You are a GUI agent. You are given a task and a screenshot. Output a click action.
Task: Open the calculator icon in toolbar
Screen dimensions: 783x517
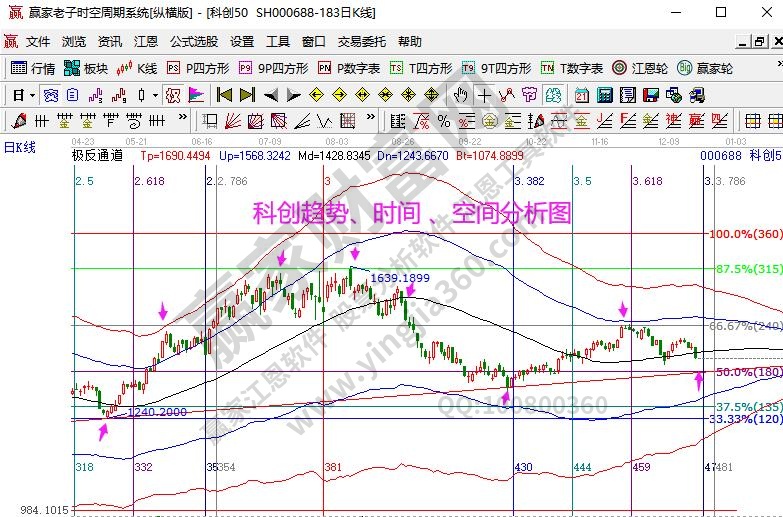point(602,95)
